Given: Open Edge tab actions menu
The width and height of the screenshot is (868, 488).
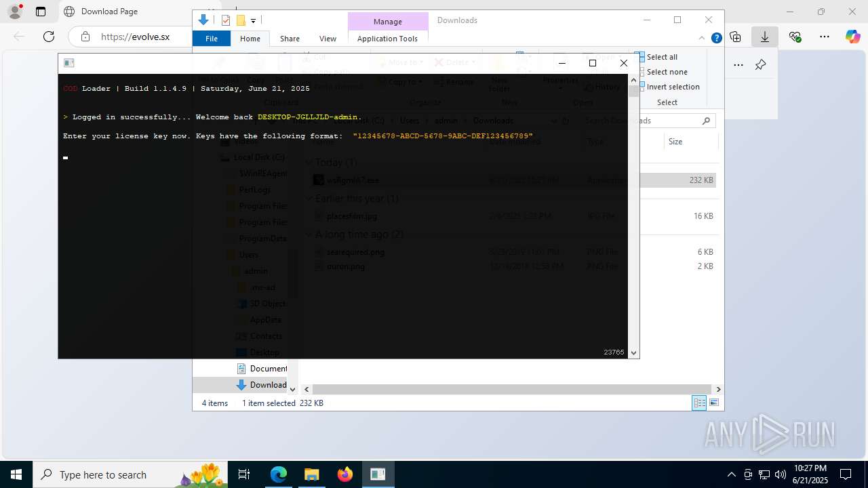Looking at the screenshot, I should [41, 12].
